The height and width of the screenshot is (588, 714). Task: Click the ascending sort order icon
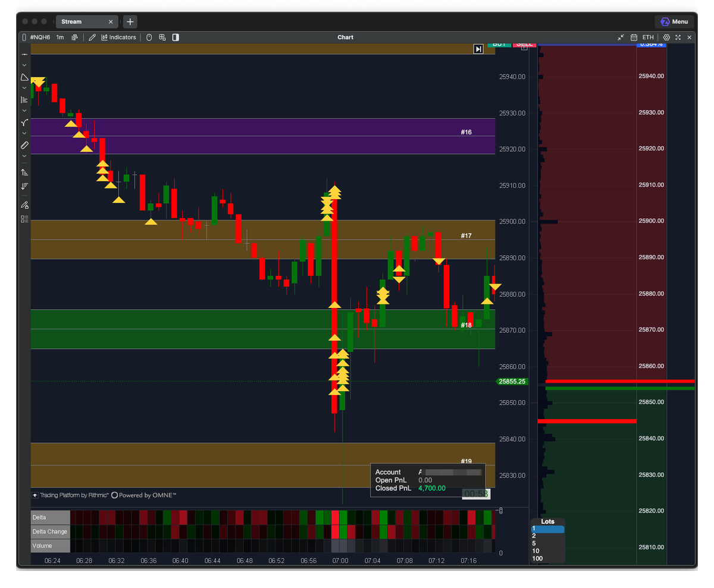24,172
